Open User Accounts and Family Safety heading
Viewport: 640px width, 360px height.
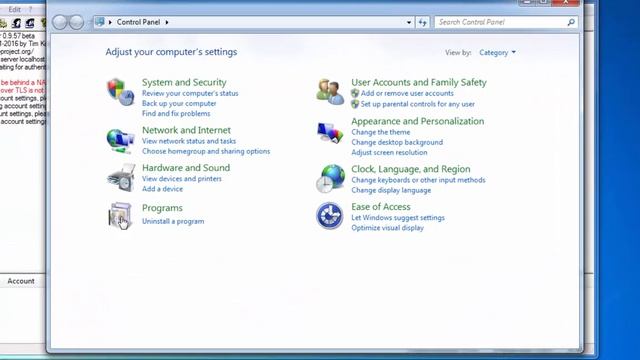pyautogui.click(x=419, y=82)
